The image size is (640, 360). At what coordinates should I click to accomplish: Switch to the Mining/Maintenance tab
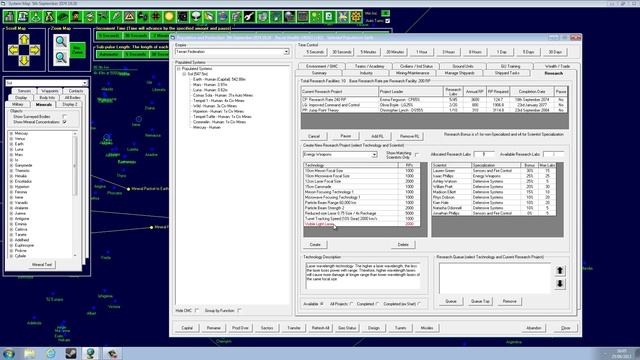coord(412,73)
